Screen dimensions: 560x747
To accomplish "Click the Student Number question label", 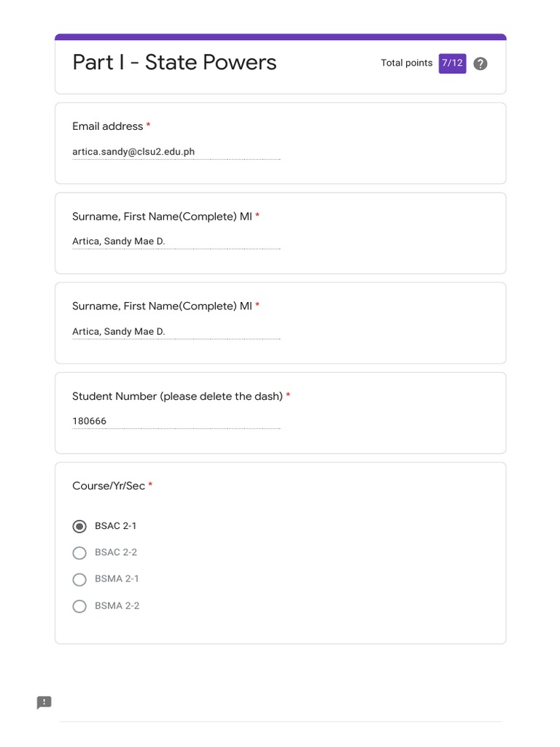I will [x=177, y=396].
